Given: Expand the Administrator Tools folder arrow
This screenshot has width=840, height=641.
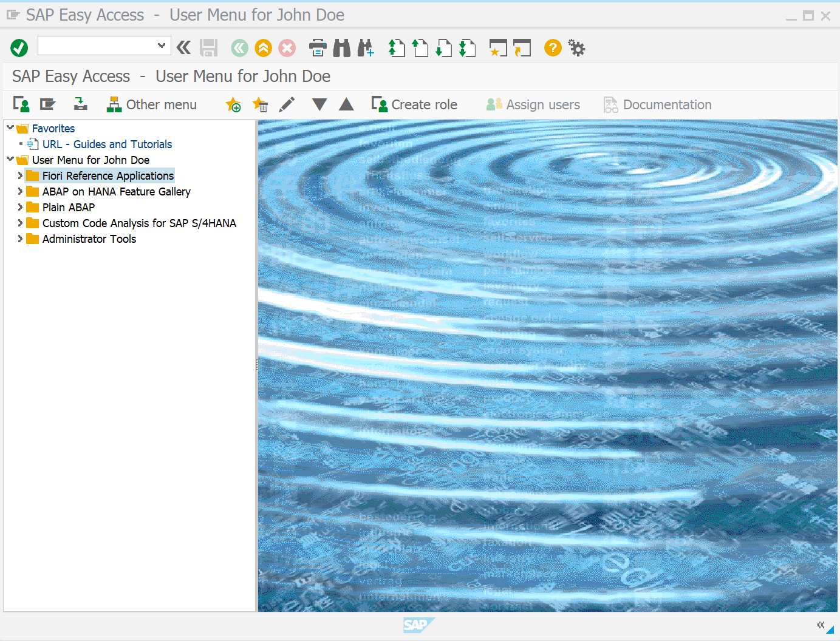Looking at the screenshot, I should (x=20, y=239).
